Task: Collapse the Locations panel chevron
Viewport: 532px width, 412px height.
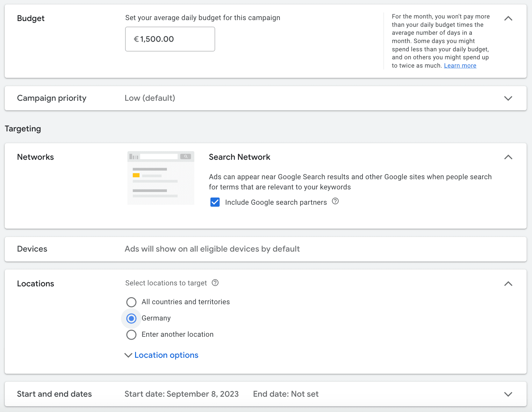Action: pos(508,284)
